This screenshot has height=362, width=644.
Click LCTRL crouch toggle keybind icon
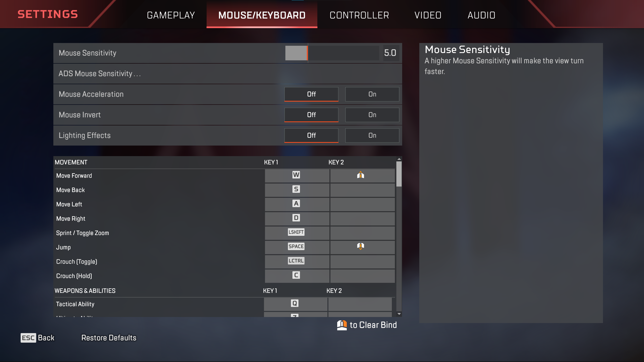(295, 261)
